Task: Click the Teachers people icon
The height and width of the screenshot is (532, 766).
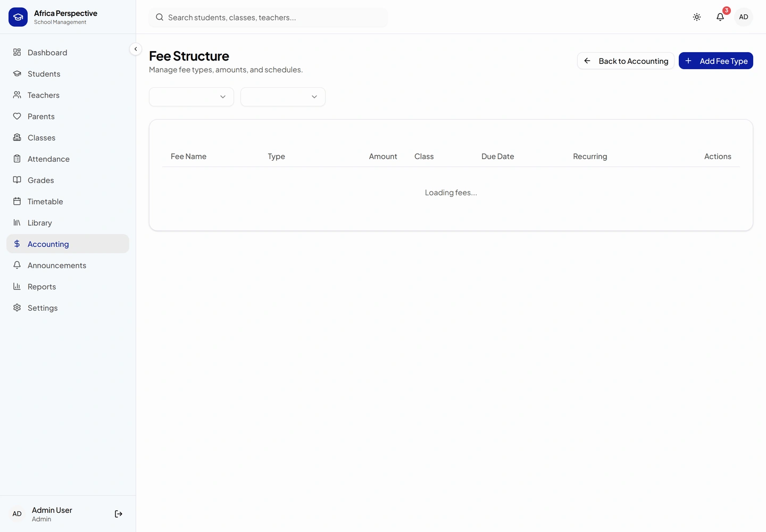Action: (17, 95)
